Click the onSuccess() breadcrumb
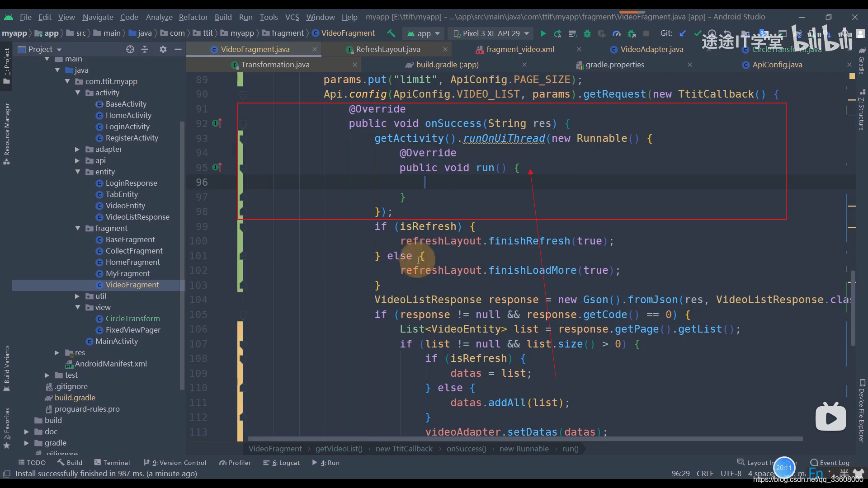The height and width of the screenshot is (488, 868). point(466,449)
